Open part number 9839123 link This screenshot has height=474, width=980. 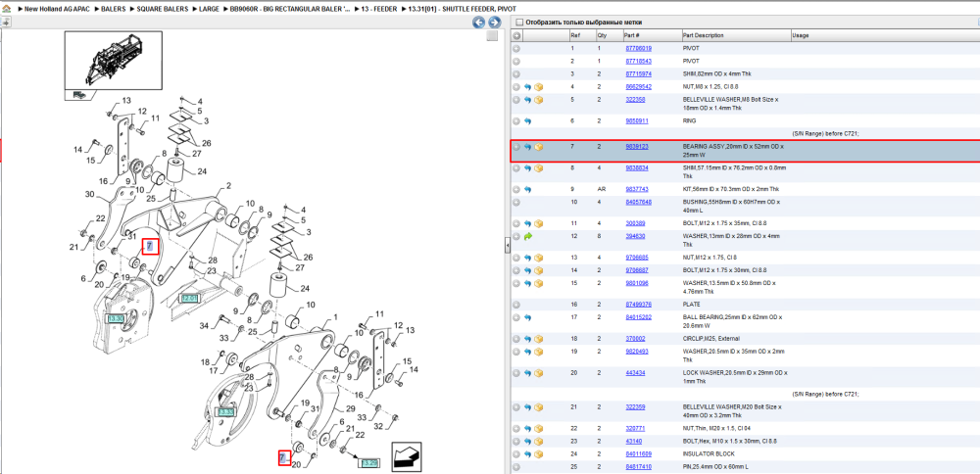637,147
